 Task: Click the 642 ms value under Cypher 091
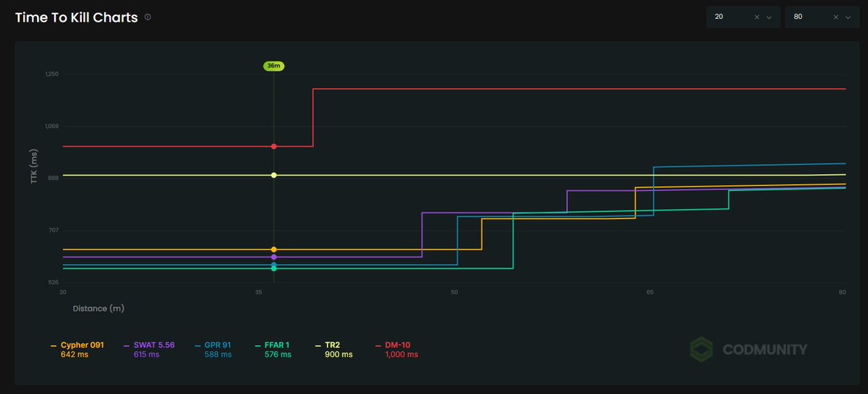tap(73, 355)
